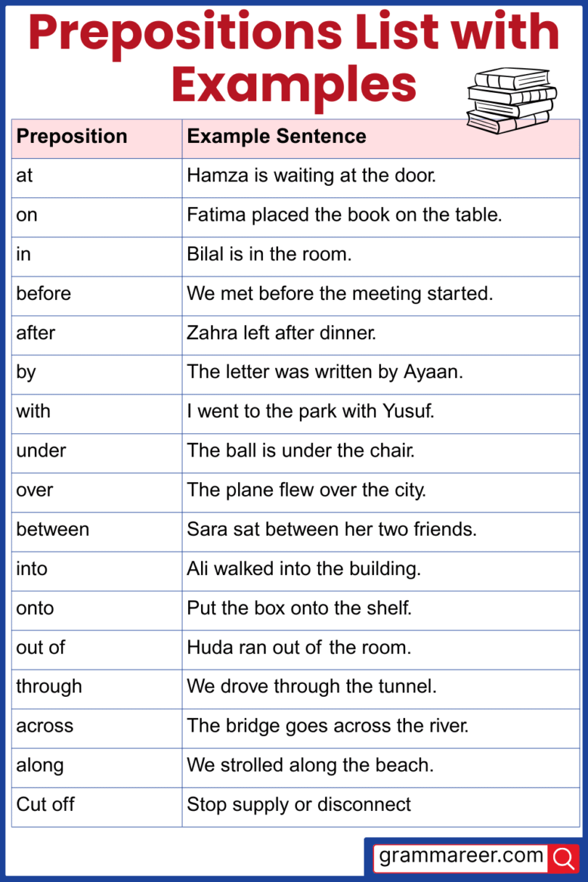Select the 'before' preposition cell

(x=44, y=294)
